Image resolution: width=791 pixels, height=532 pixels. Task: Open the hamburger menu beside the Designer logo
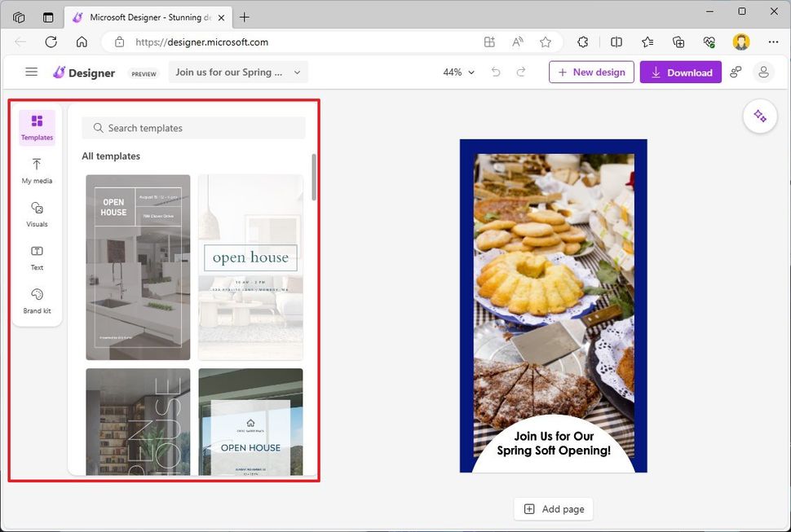click(x=31, y=72)
